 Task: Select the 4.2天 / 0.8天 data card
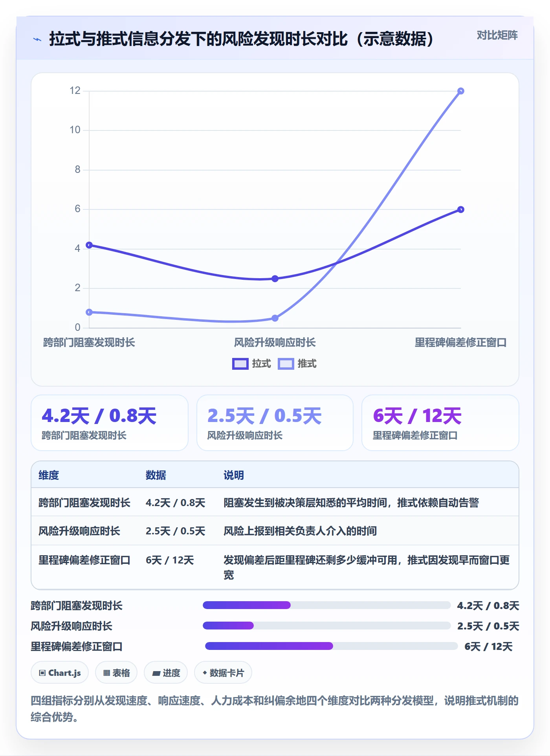[x=110, y=423]
